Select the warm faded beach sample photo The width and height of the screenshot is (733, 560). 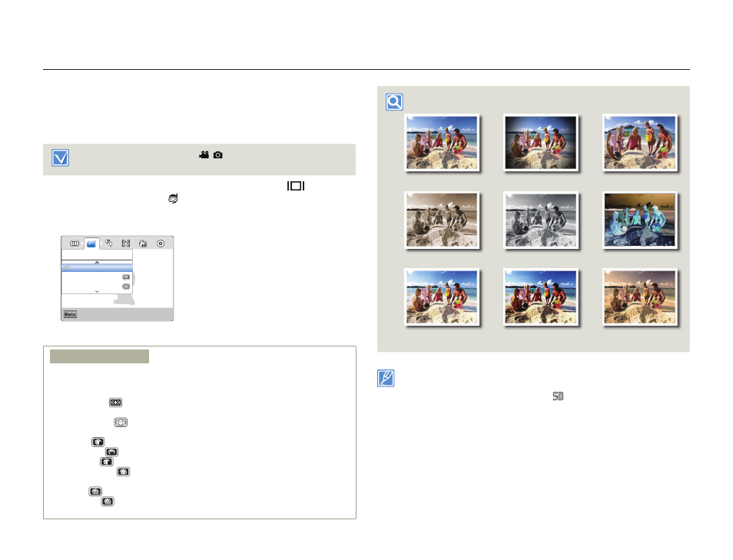click(x=640, y=297)
